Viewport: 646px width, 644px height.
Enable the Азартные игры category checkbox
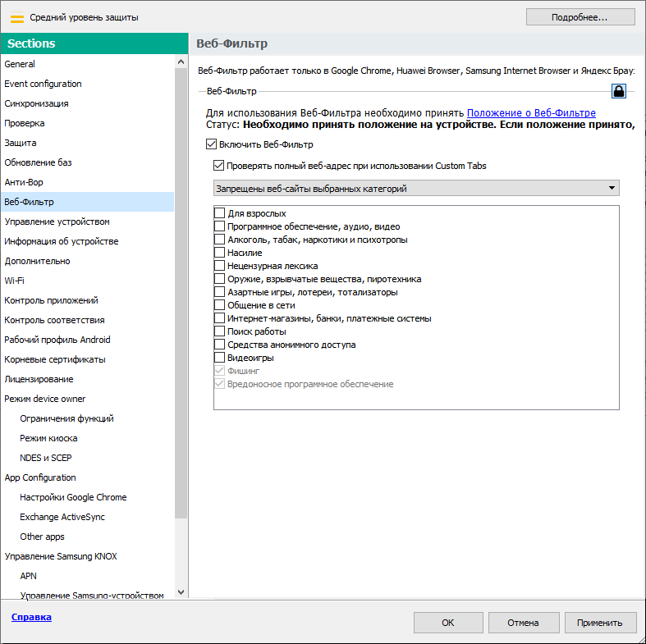pos(219,292)
